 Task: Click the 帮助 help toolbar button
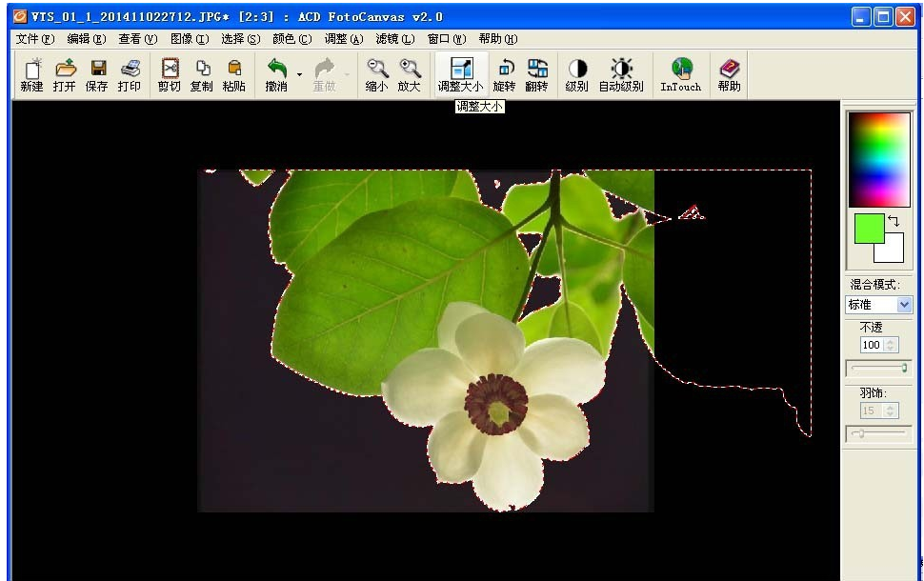coord(729,74)
